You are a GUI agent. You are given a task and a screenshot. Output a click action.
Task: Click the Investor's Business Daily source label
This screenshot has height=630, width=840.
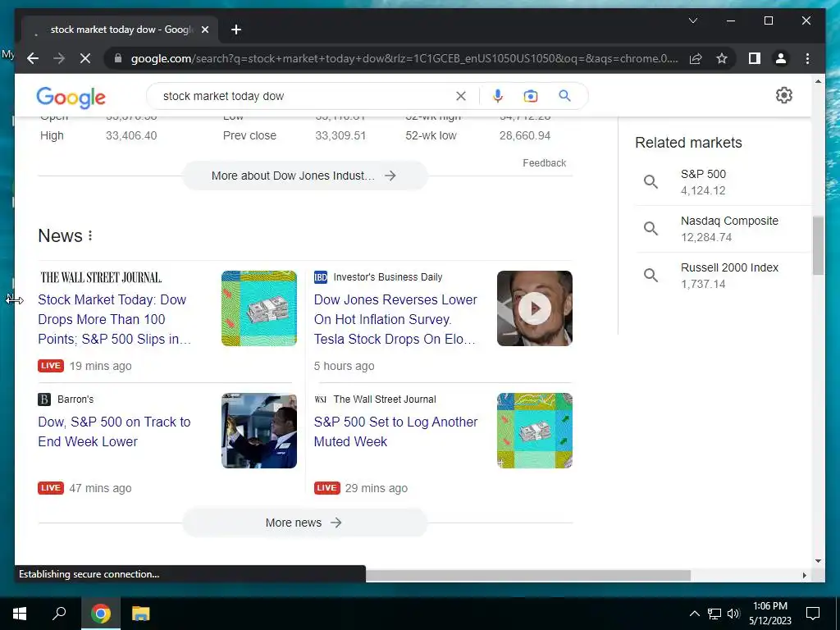[388, 277]
